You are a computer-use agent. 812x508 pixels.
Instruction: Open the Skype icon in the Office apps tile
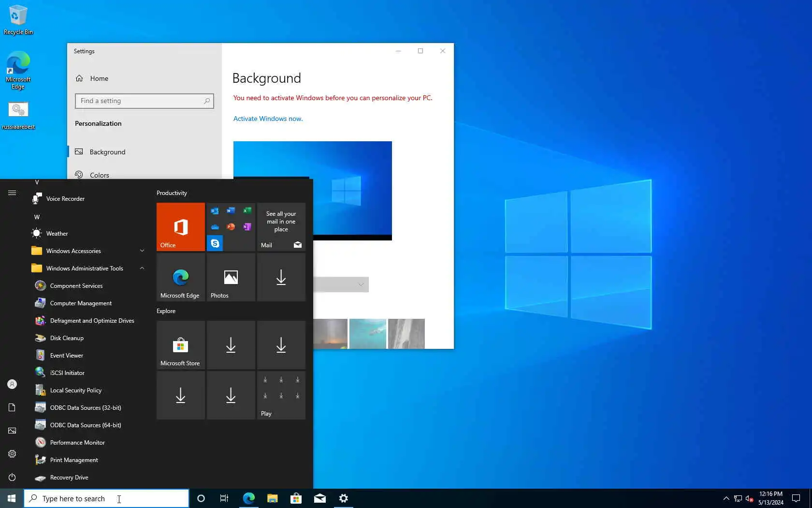click(215, 243)
